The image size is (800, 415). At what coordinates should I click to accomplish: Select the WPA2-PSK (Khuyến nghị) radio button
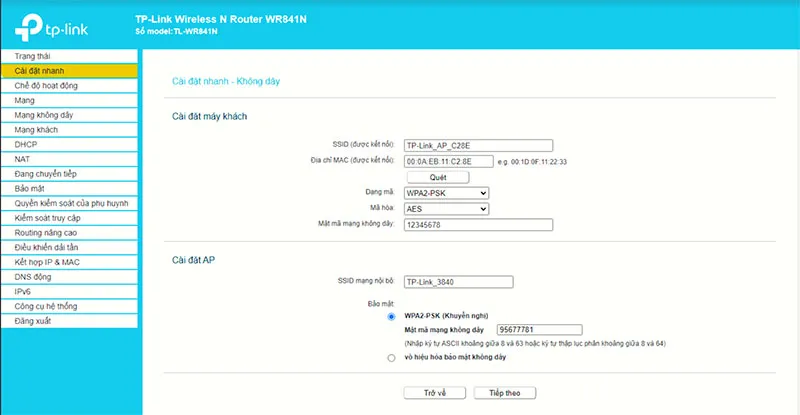click(x=391, y=316)
